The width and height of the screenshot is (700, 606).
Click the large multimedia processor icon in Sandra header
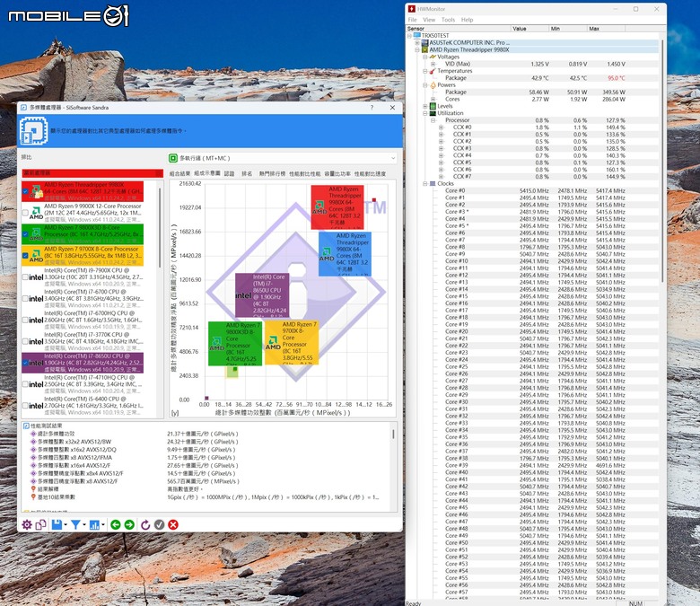point(33,131)
